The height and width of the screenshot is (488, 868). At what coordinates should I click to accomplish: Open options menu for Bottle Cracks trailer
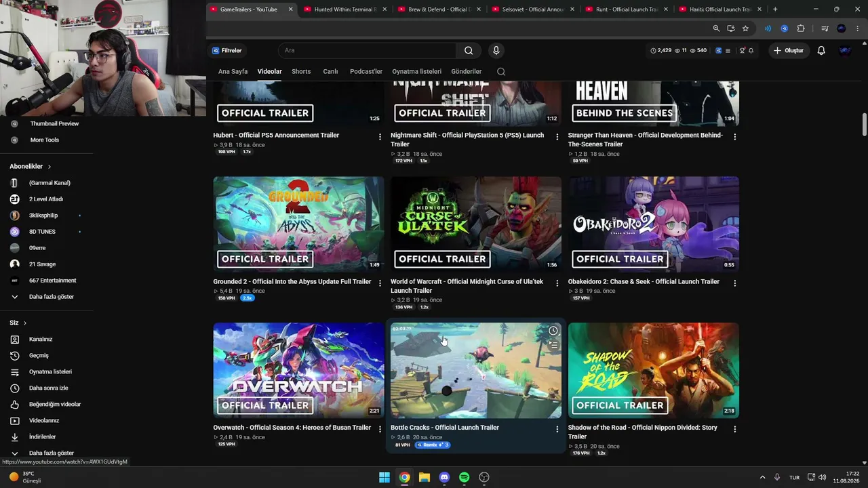click(557, 430)
